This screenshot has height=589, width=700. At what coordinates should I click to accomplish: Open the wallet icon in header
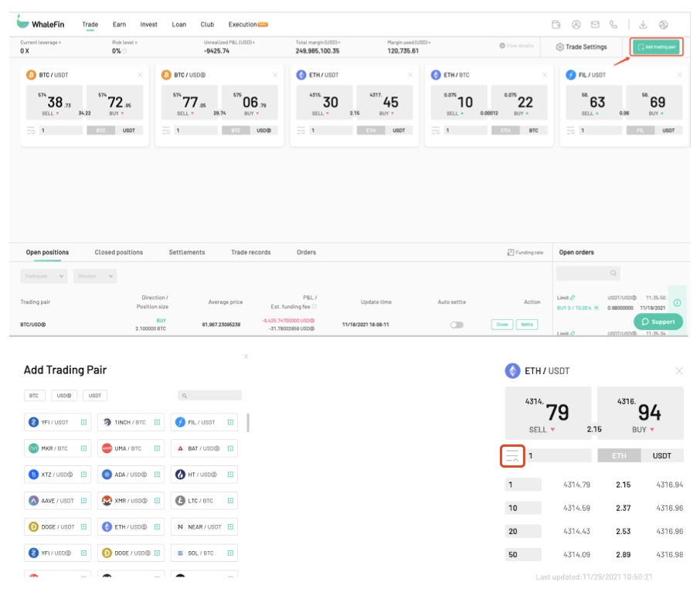556,25
